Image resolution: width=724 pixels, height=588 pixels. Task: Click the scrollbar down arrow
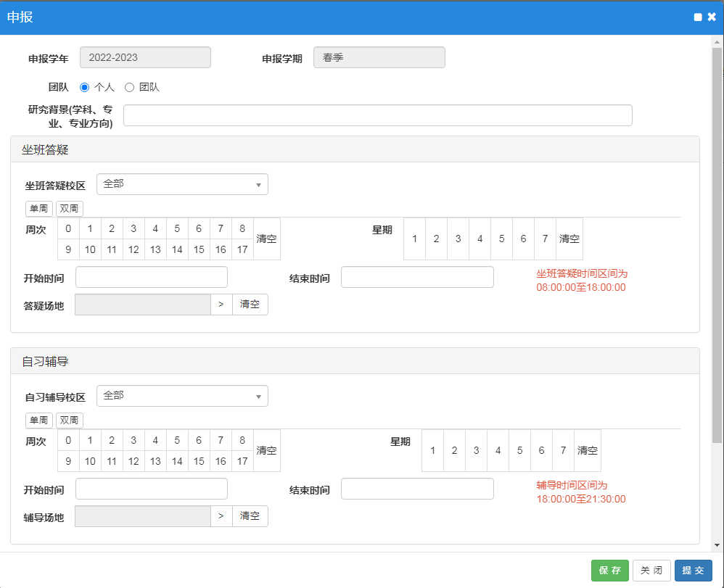pos(717,544)
